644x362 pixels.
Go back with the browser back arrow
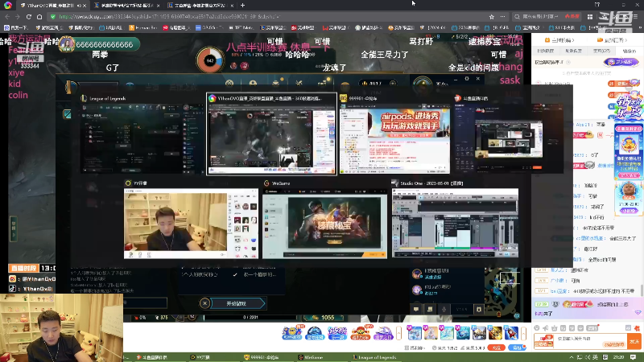tap(7, 17)
